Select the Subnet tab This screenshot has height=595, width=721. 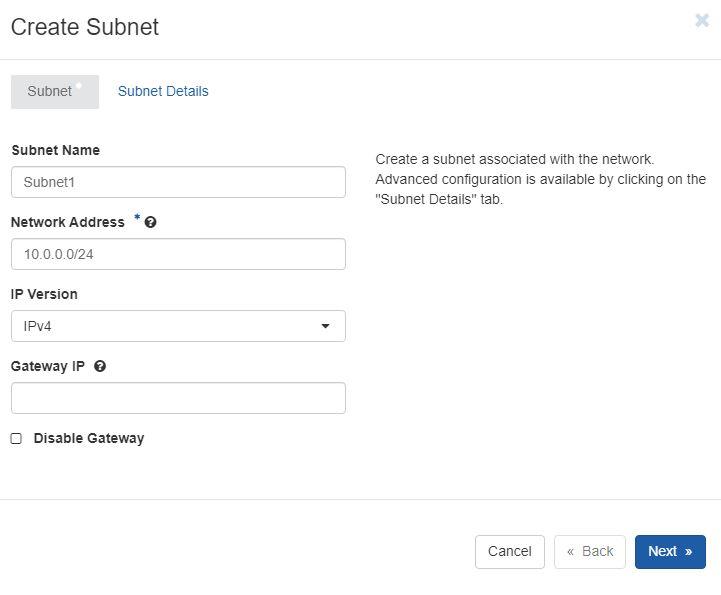pyautogui.click(x=55, y=92)
